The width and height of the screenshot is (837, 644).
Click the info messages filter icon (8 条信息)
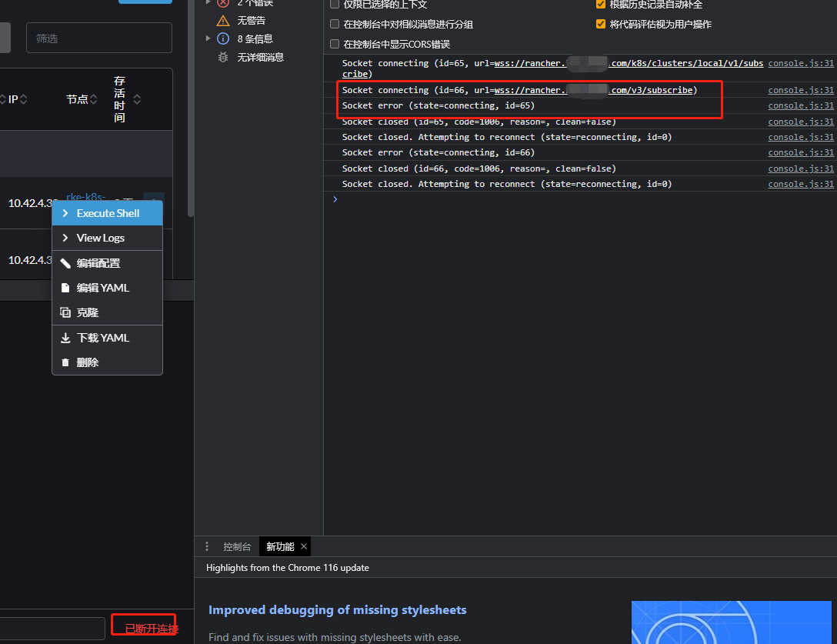click(x=222, y=38)
